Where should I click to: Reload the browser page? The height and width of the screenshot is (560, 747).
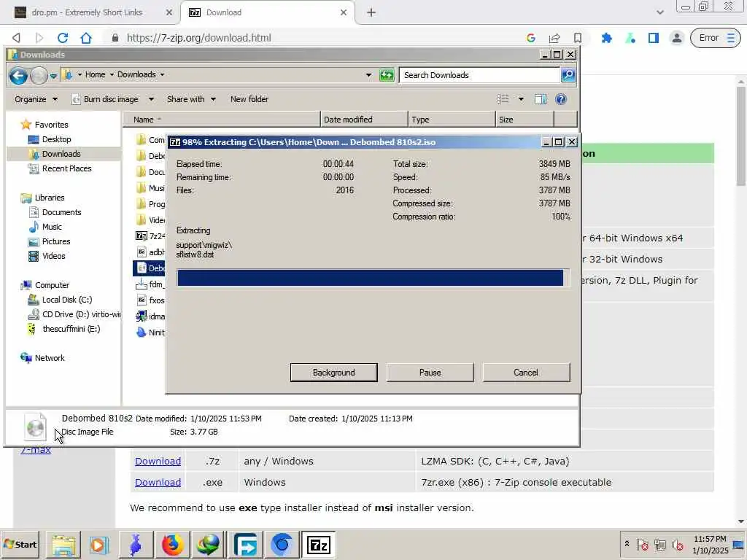63,38
